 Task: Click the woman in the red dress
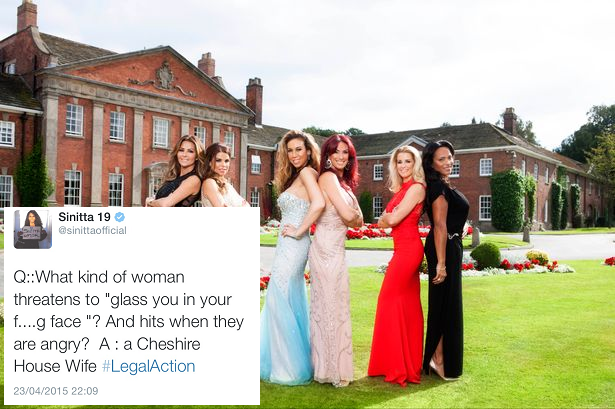point(400,267)
